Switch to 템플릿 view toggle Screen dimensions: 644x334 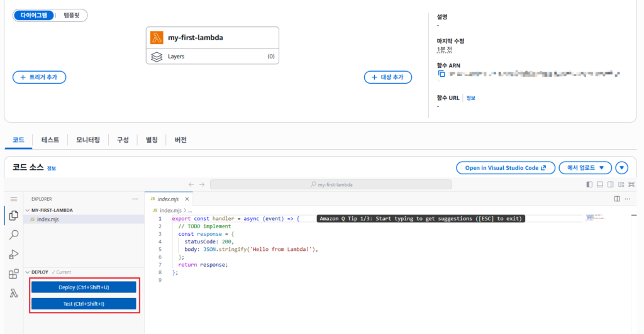click(x=72, y=15)
